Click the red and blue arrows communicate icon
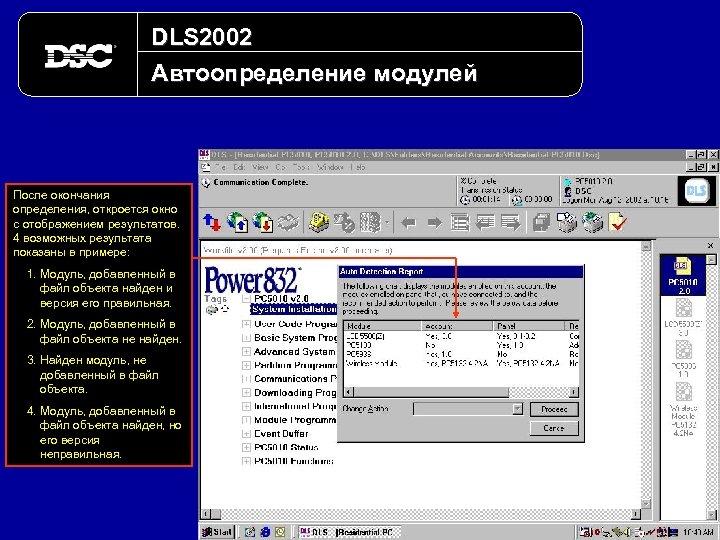 click(211, 223)
